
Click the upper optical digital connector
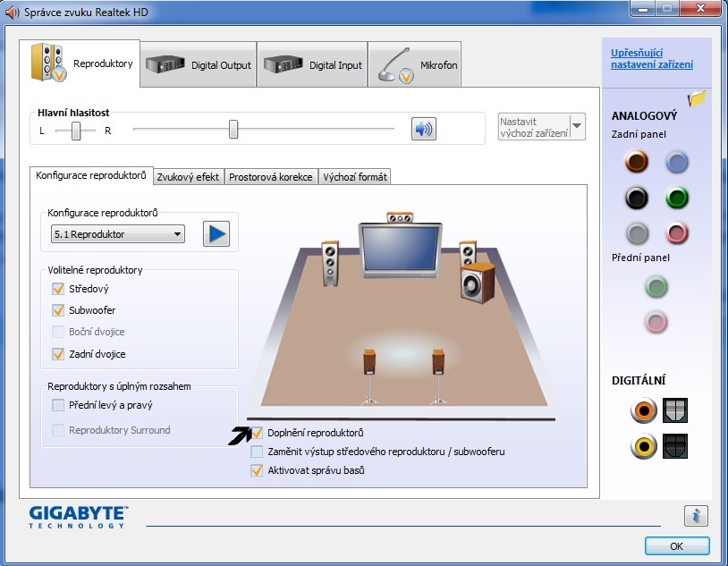coord(675,410)
